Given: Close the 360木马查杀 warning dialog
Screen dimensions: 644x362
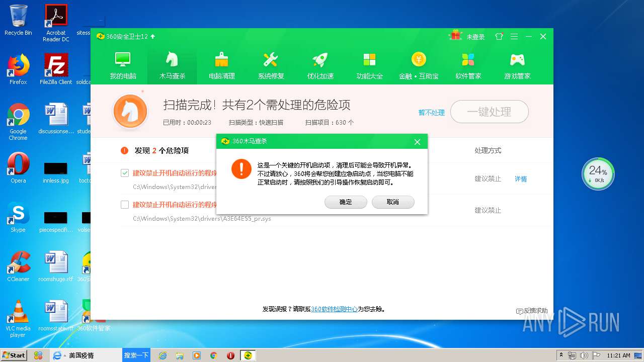Looking at the screenshot, I should pos(417,142).
